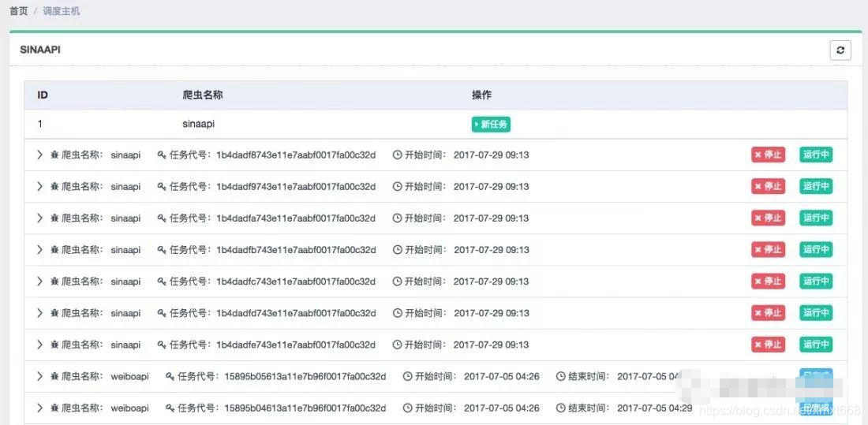
Task: Select task id 1b4dadfd743e11e7aabf0017fa00c32d text
Action: tap(296, 313)
